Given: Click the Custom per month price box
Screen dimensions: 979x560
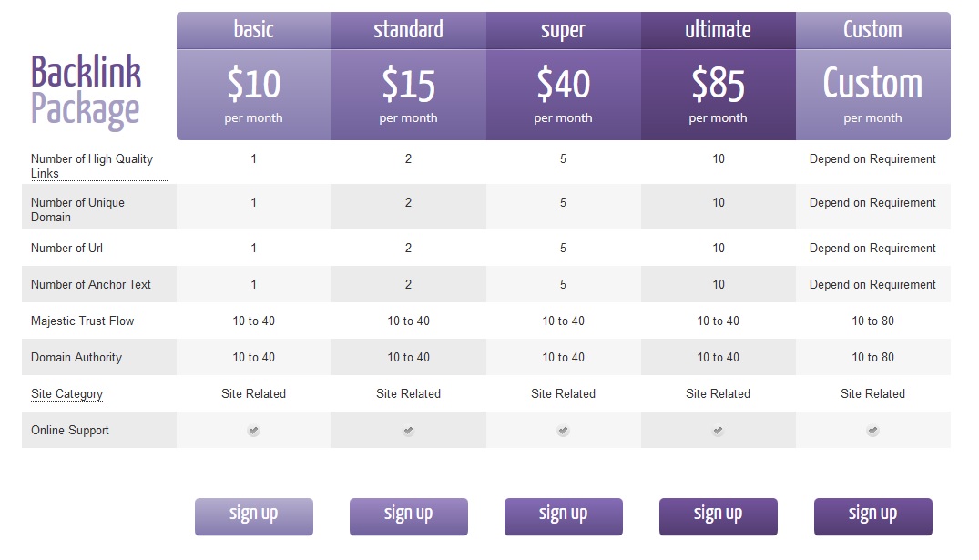Looking at the screenshot, I should coord(873,95).
